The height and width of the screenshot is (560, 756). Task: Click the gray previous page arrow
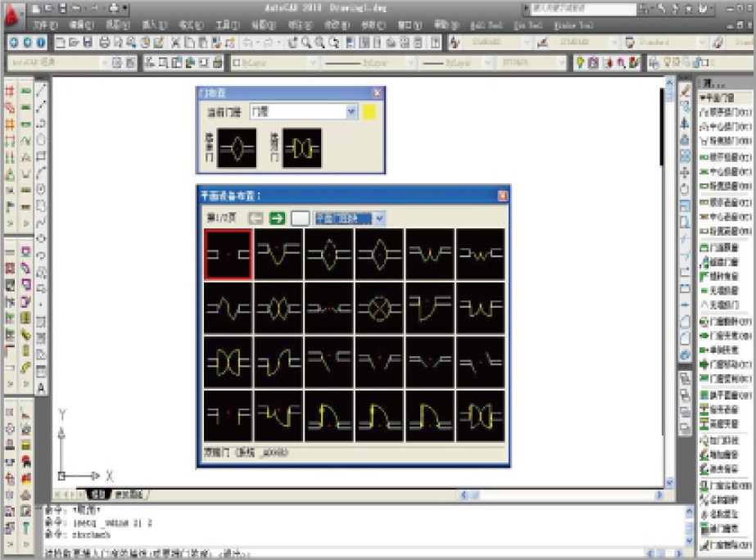click(256, 219)
